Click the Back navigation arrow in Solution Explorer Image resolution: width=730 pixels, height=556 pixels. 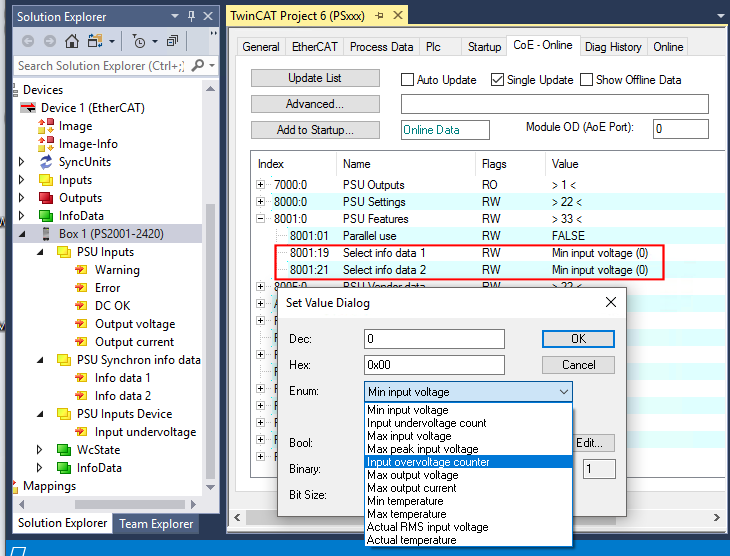[x=28, y=41]
